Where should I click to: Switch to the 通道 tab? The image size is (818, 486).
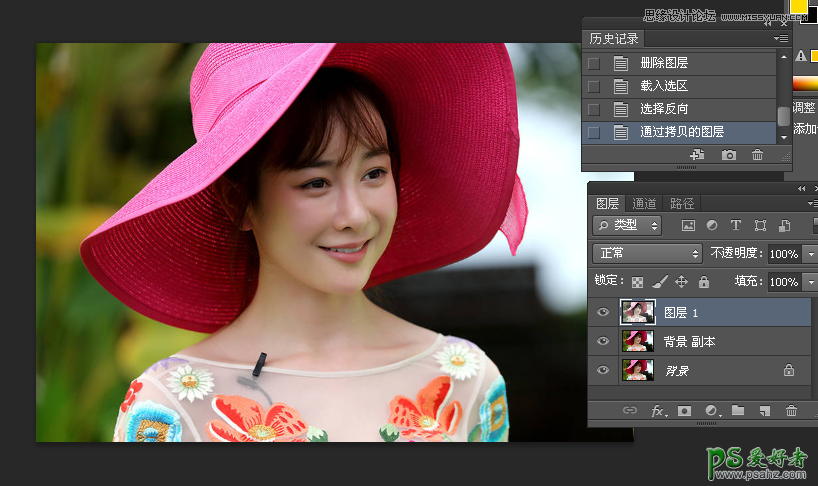[645, 203]
